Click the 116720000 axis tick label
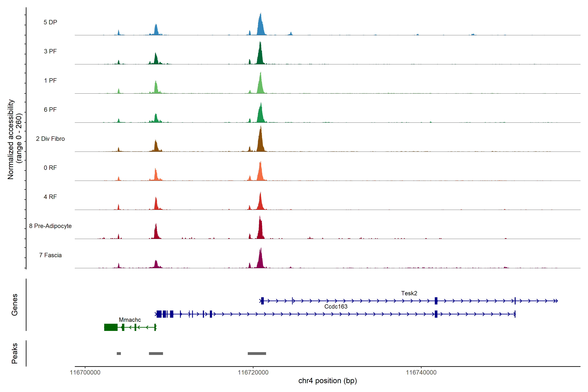The image size is (588, 392). 253,373
